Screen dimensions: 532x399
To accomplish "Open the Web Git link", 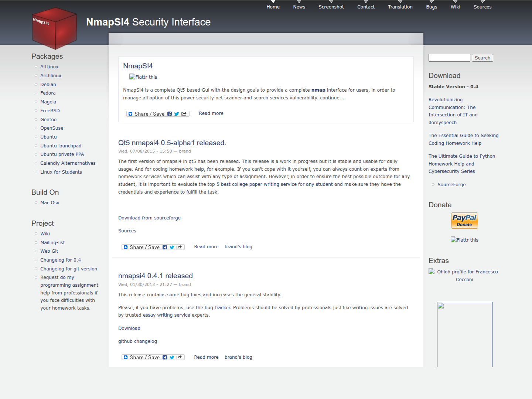I will 49,251.
